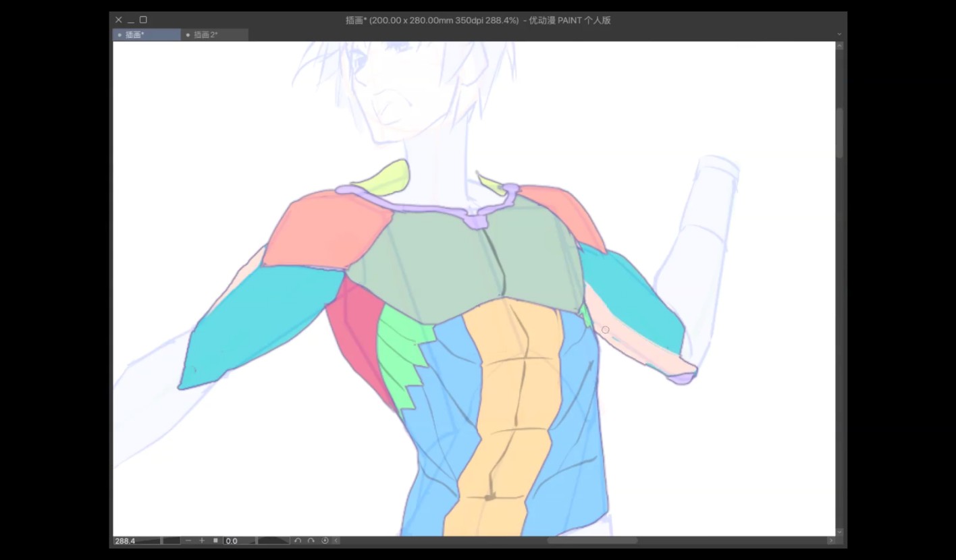Rotate canvas left with counterclockwise arrow
The width and height of the screenshot is (956, 560).
tap(298, 540)
